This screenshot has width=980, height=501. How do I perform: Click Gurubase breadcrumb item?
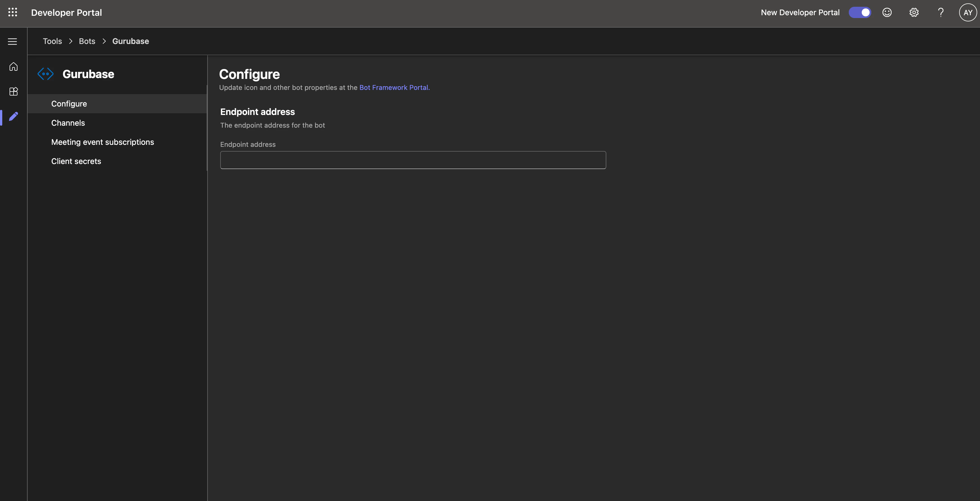130,41
